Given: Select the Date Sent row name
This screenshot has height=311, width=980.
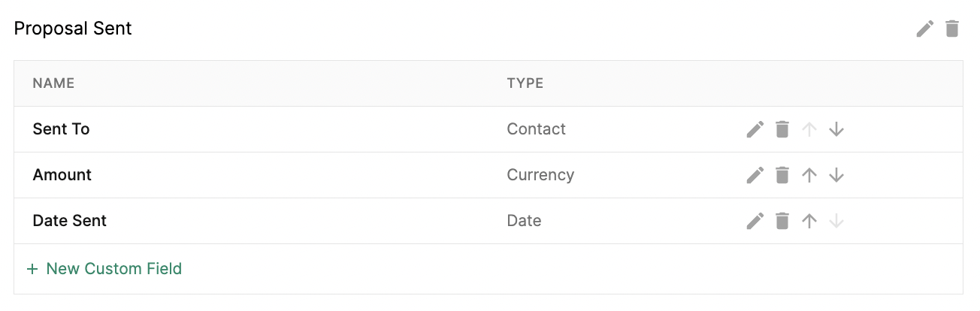Looking at the screenshot, I should pyautogui.click(x=70, y=221).
